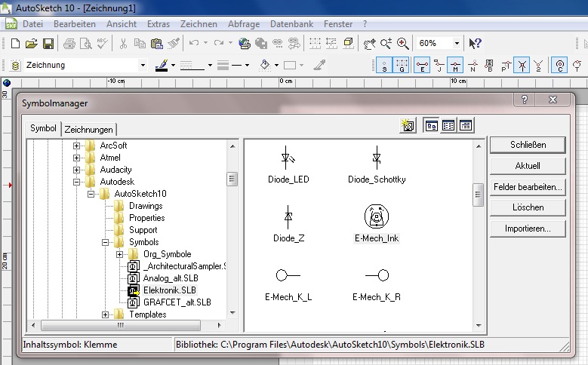
Task: Toggle snap off (S) mode
Action: 384,65
